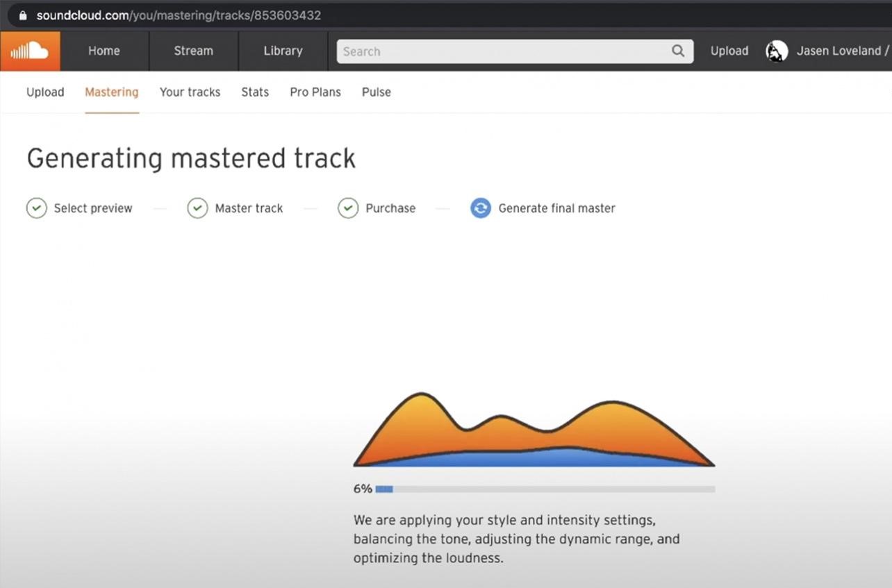Focus the Search input field
The width and height of the screenshot is (892, 588).
515,51
